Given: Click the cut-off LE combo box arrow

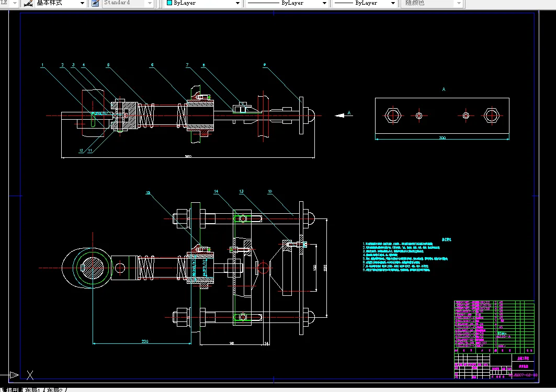Looking at the screenshot, I should point(15,3).
